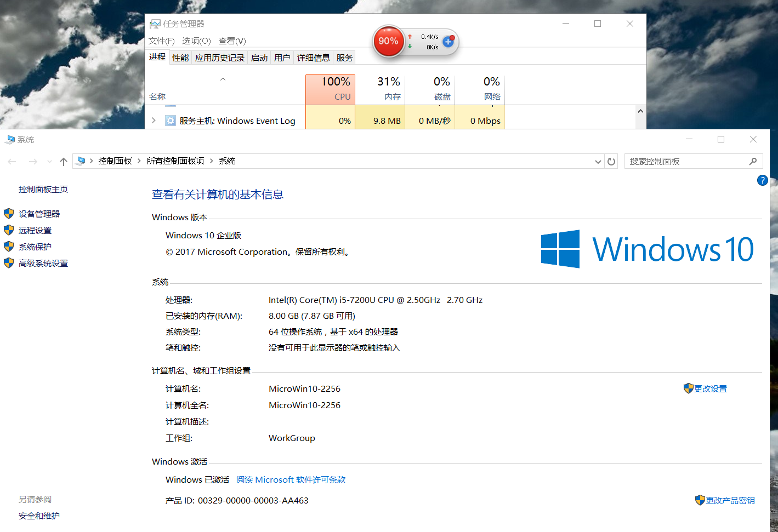Open Device Manager shield link
Viewport: 778px width, 532px height.
pos(39,214)
